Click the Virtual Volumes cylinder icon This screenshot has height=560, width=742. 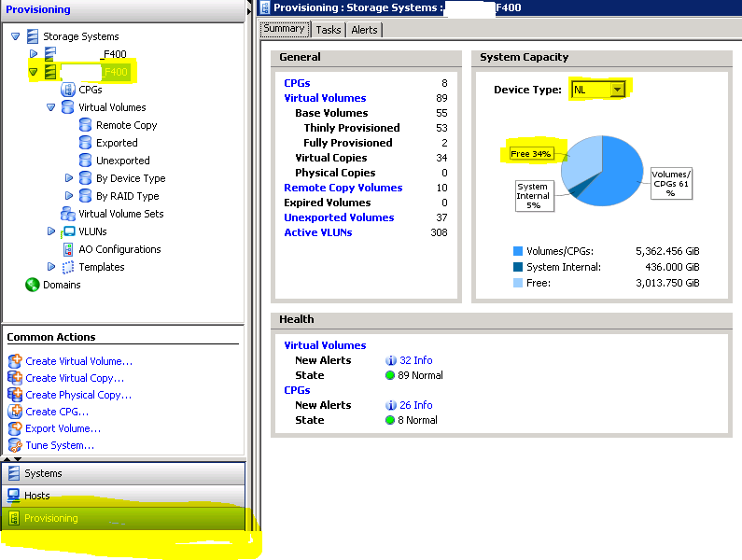68,107
